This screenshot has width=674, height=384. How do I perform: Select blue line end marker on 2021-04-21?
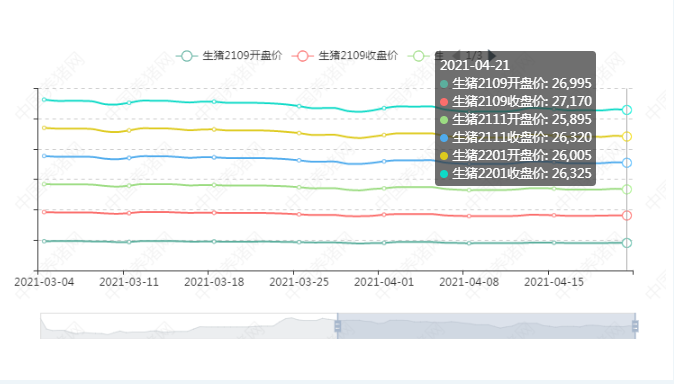coord(627,163)
